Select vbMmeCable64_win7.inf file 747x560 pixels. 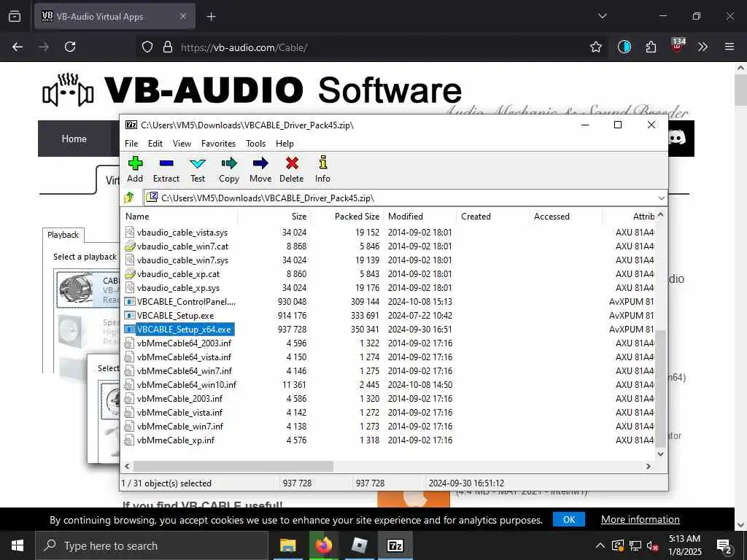point(185,370)
